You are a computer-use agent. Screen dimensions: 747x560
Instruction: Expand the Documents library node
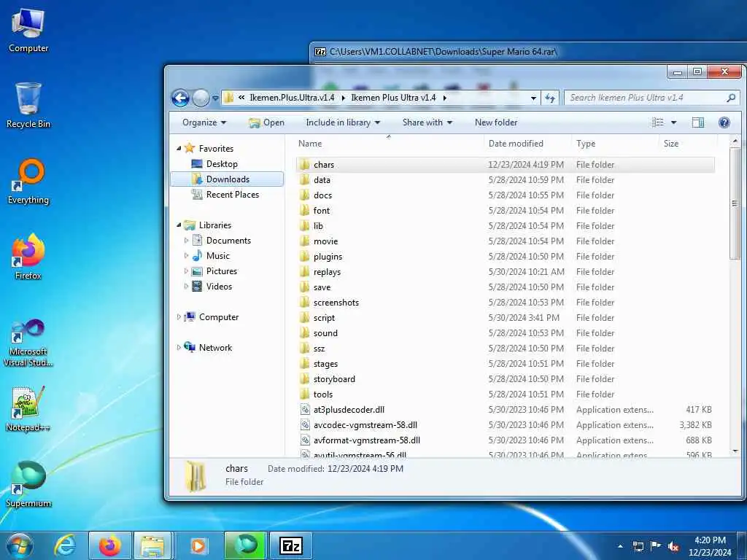pyautogui.click(x=186, y=241)
